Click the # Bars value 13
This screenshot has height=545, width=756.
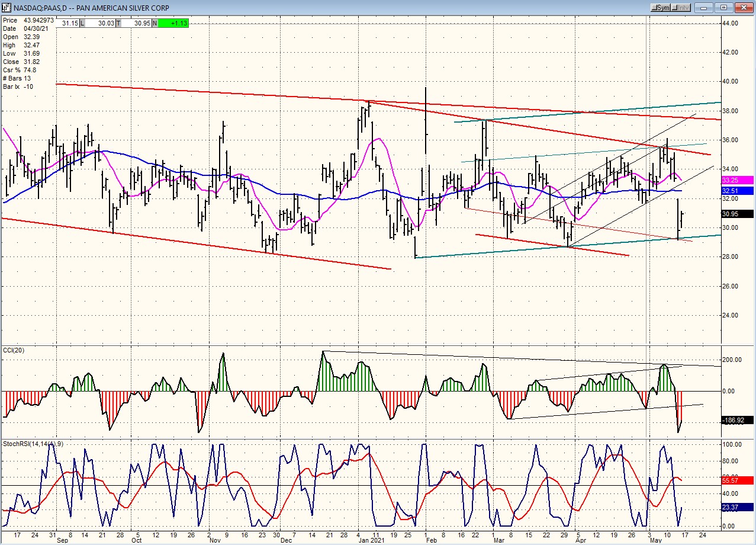[x=27, y=78]
